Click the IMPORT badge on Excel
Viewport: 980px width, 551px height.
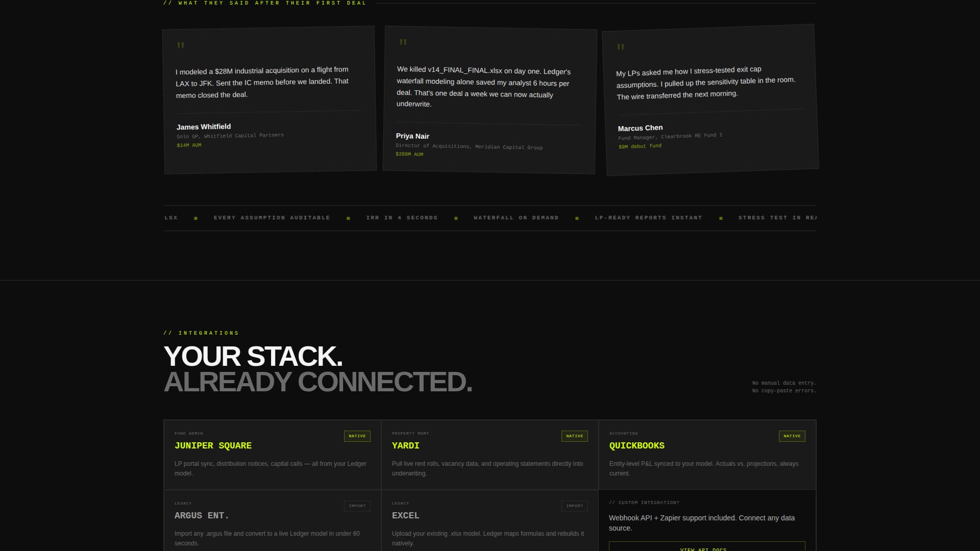tap(574, 506)
